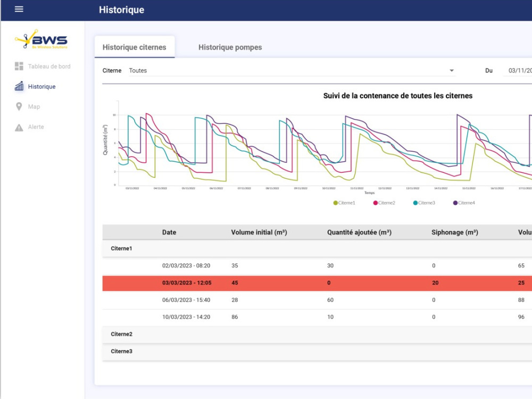The height and width of the screenshot is (399, 532).
Task: Toggle Citerne3 legend swatch
Action: point(415,203)
